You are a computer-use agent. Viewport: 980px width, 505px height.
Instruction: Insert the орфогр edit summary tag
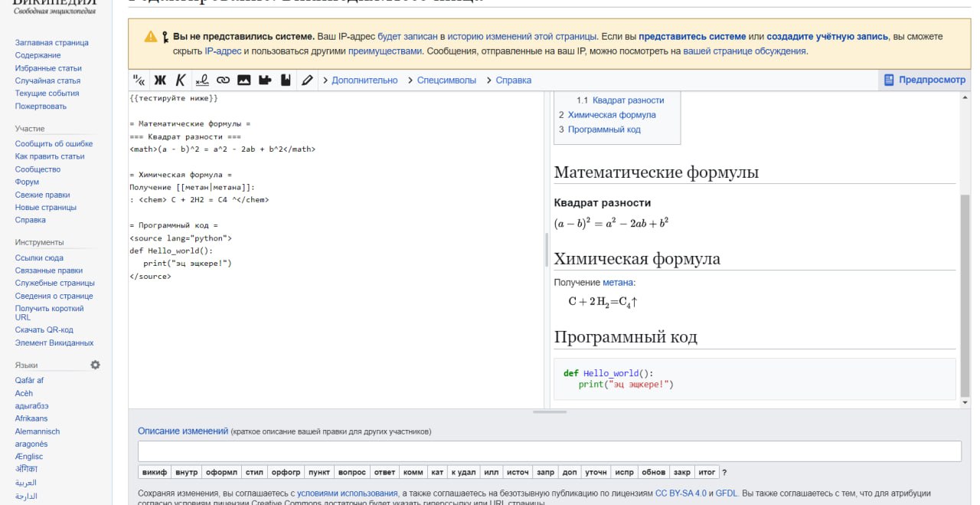pos(286,472)
